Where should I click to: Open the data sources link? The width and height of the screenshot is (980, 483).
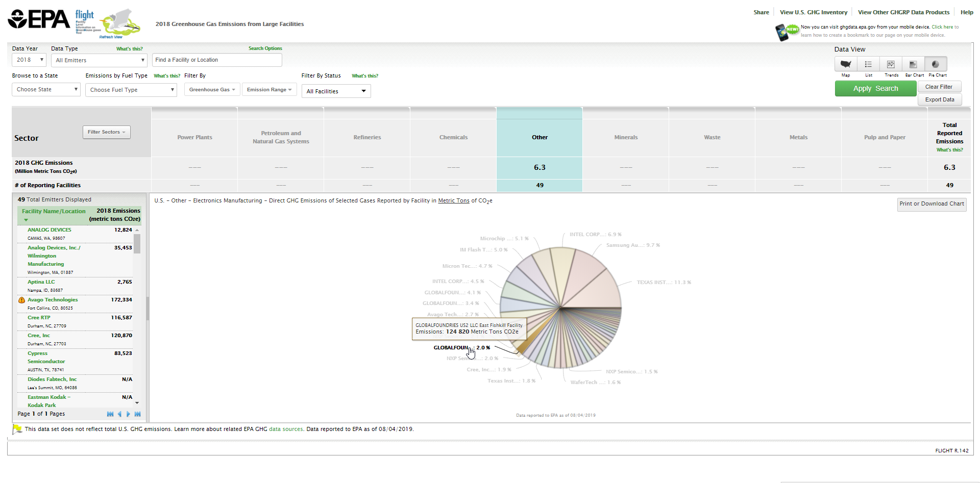tap(286, 429)
